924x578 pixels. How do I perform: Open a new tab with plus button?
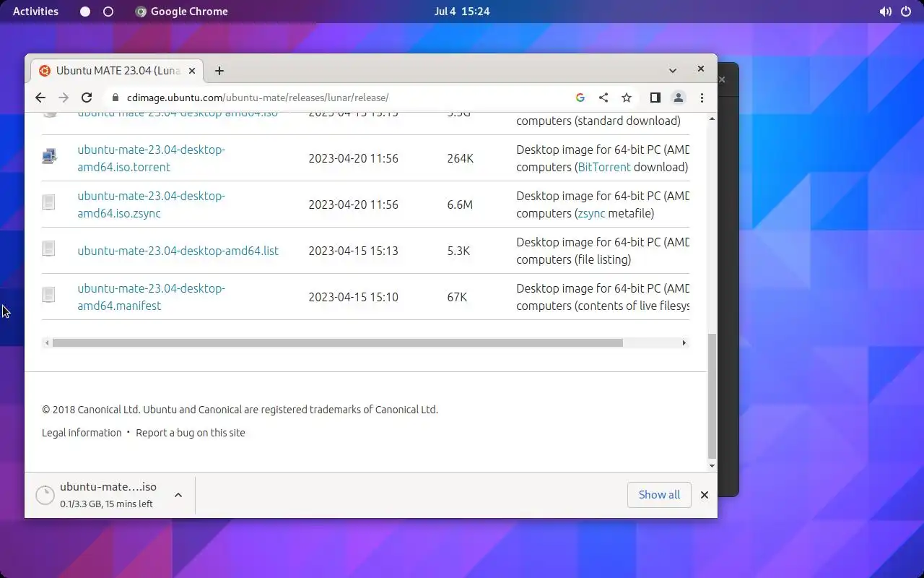coord(219,71)
